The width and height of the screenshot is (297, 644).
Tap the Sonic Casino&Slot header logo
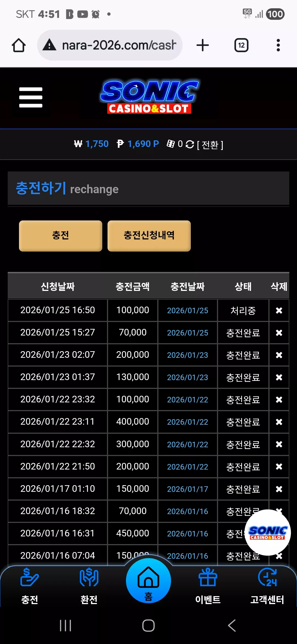tap(149, 97)
